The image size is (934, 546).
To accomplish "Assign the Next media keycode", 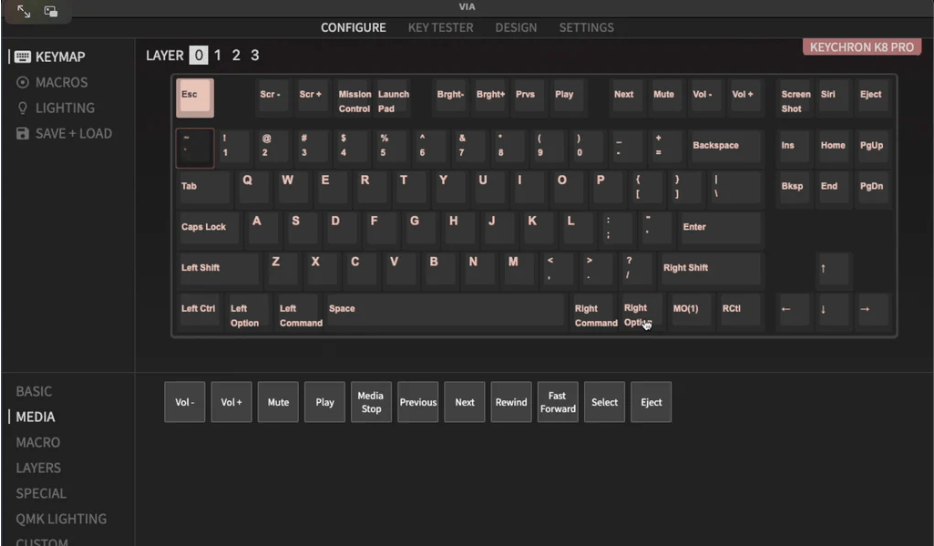I will click(465, 402).
